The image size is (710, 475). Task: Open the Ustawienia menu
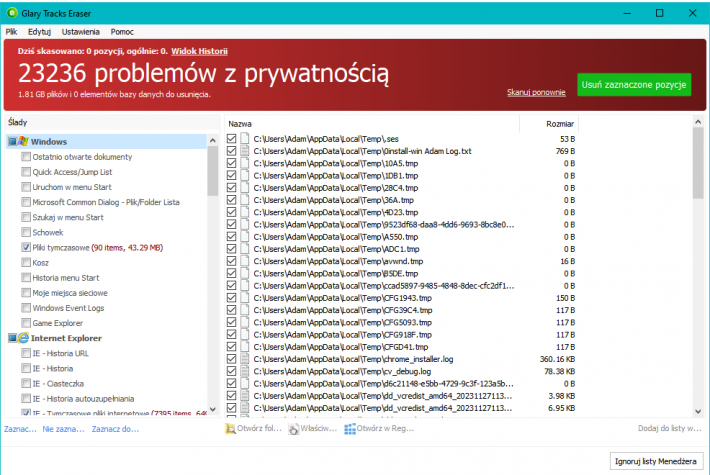[81, 32]
